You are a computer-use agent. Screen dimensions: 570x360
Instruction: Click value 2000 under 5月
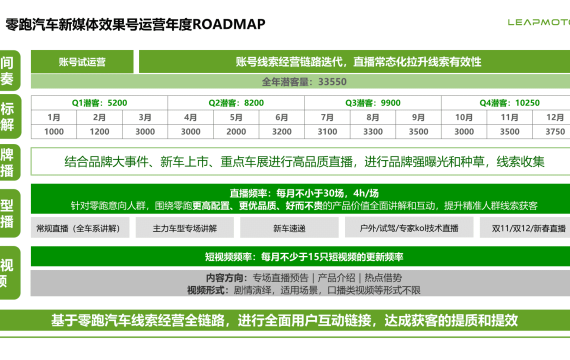point(236,132)
